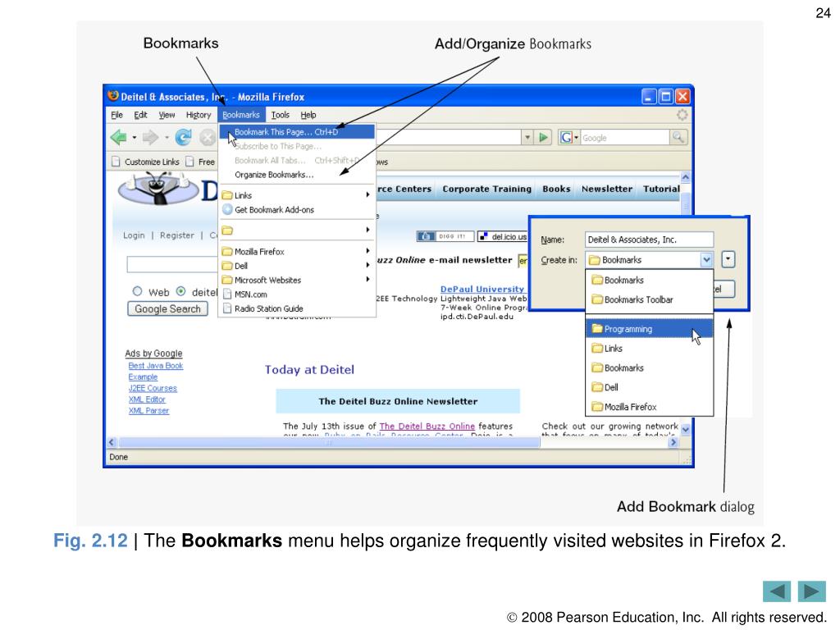The image size is (840, 630).
Task: Click the throbber activity icon
Action: tap(682, 115)
